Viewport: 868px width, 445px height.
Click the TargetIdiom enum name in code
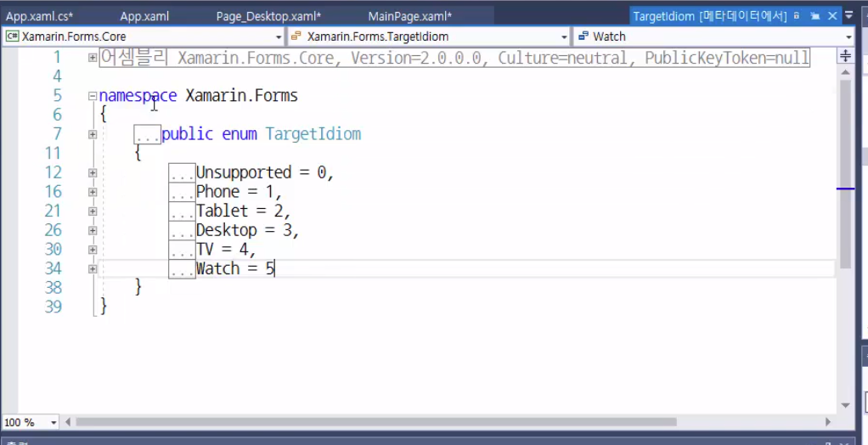[x=313, y=134]
